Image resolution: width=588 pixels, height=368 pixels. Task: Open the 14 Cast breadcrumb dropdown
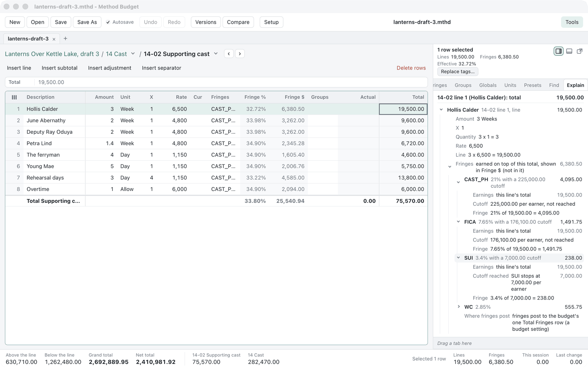click(133, 54)
